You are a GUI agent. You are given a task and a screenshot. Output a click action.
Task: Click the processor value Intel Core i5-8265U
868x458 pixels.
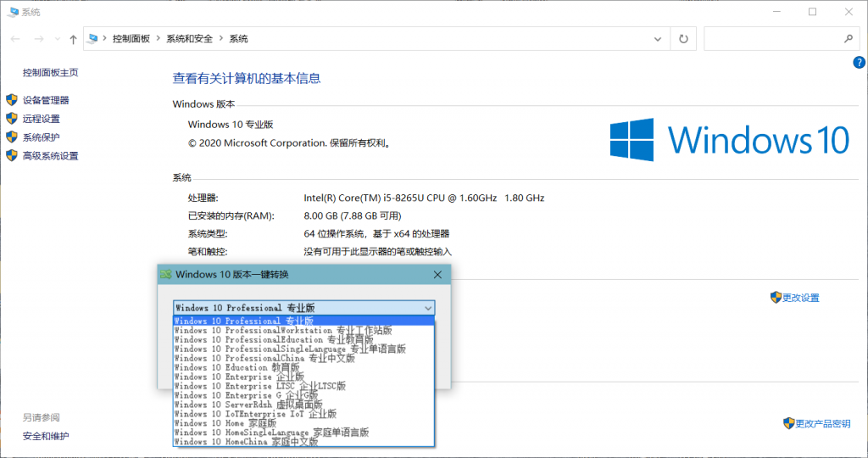[x=424, y=198]
